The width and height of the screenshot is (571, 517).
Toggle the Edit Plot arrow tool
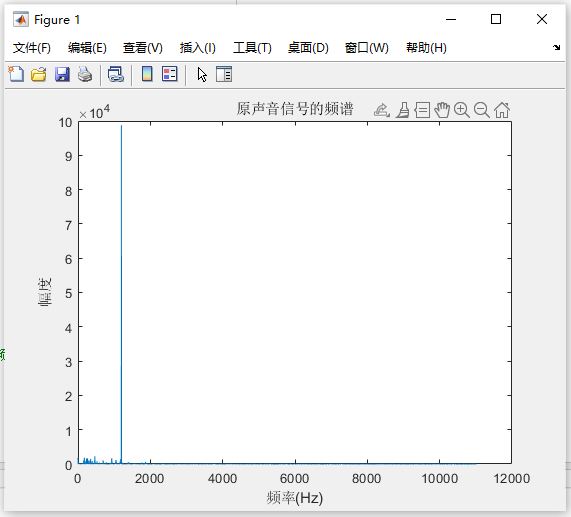(202, 75)
